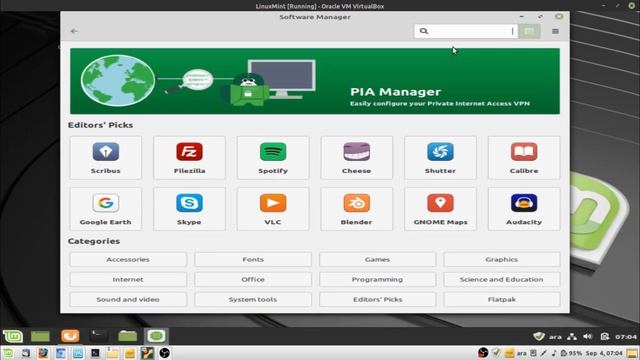Open the Audacity app tile

click(x=524, y=209)
